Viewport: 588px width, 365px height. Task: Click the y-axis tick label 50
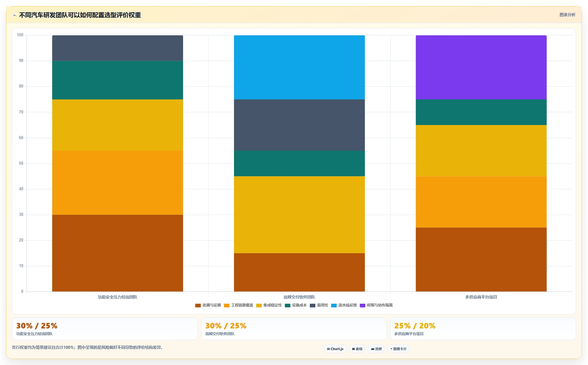coord(21,163)
